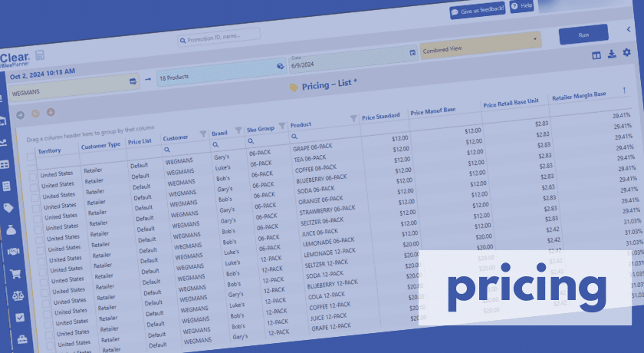Sort by the Price Standard column header
The width and height of the screenshot is (644, 353).
click(x=381, y=117)
